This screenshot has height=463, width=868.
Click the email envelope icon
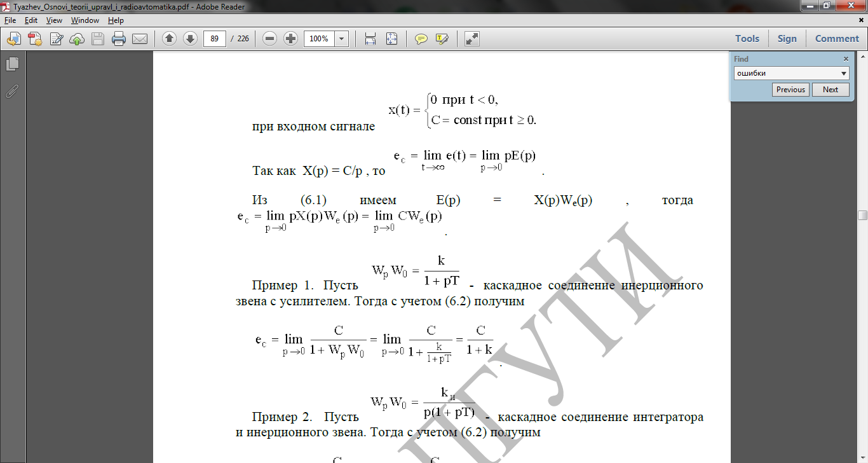click(x=140, y=39)
